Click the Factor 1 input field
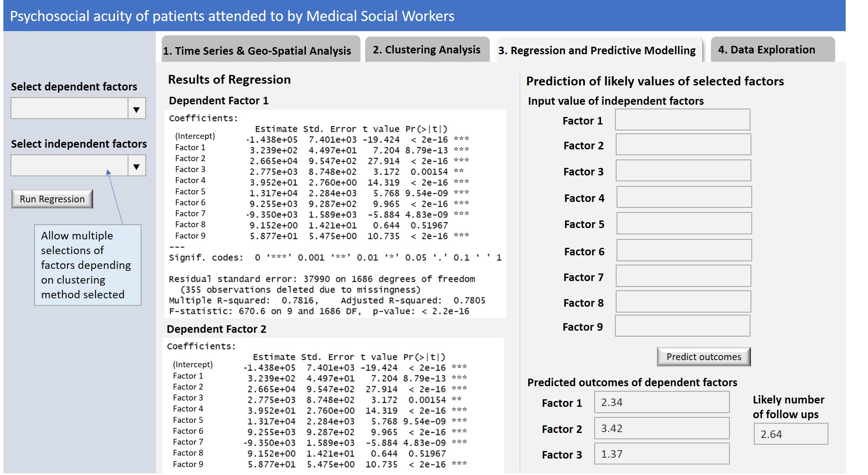The width and height of the screenshot is (868, 475). click(x=682, y=120)
